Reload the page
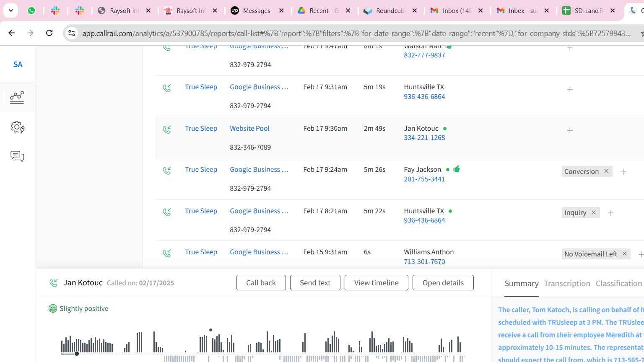 pos(49,33)
